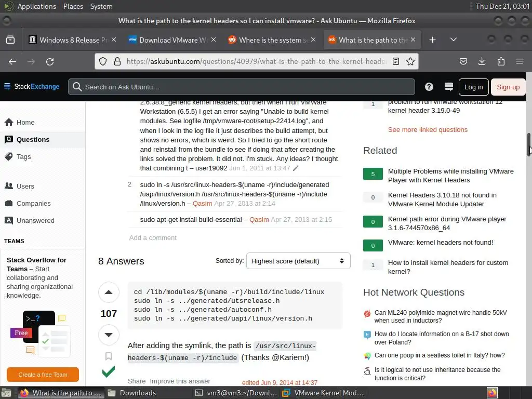Screen dimensions: 532x399
Task: Open Downloads window from taskbar
Action: (131, 393)
